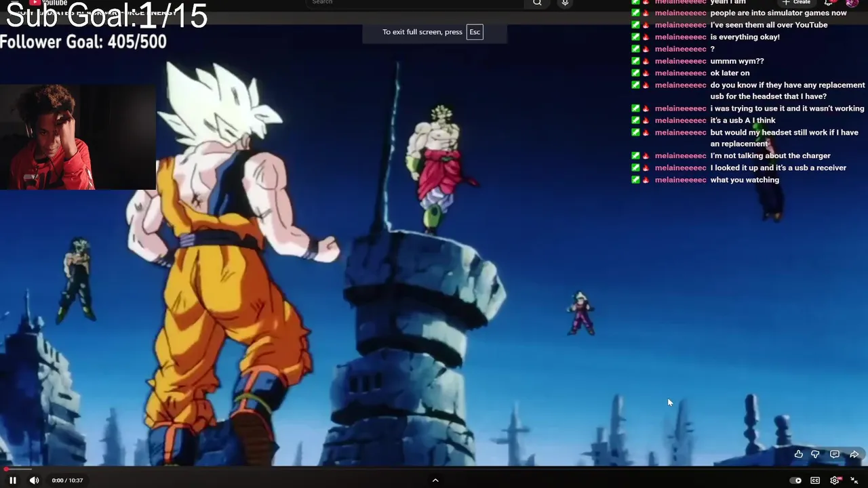Click the Esc key hint box

click(475, 32)
